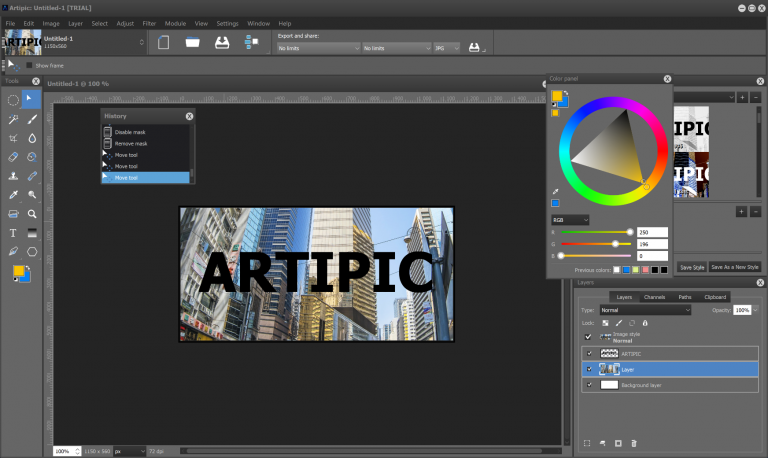Click the export save icon beside JPG

[474, 48]
